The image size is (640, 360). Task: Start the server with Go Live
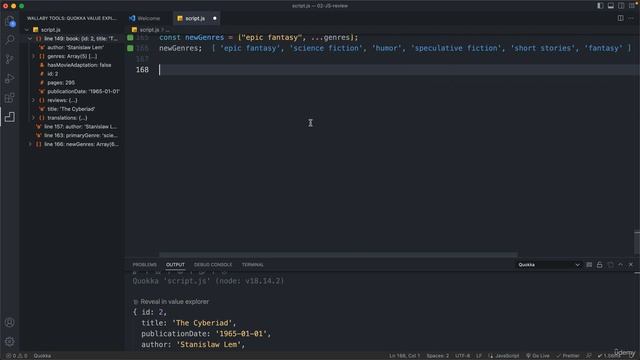point(538,356)
